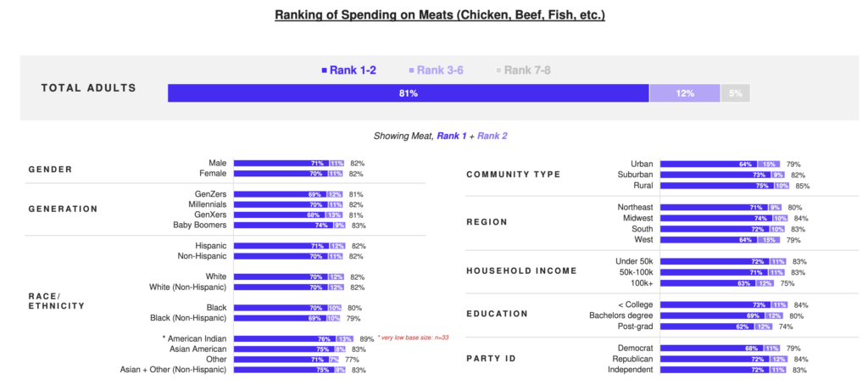This screenshot has height=385, width=868.
Task: Click the Post-grad education bar
Action: tap(716, 326)
